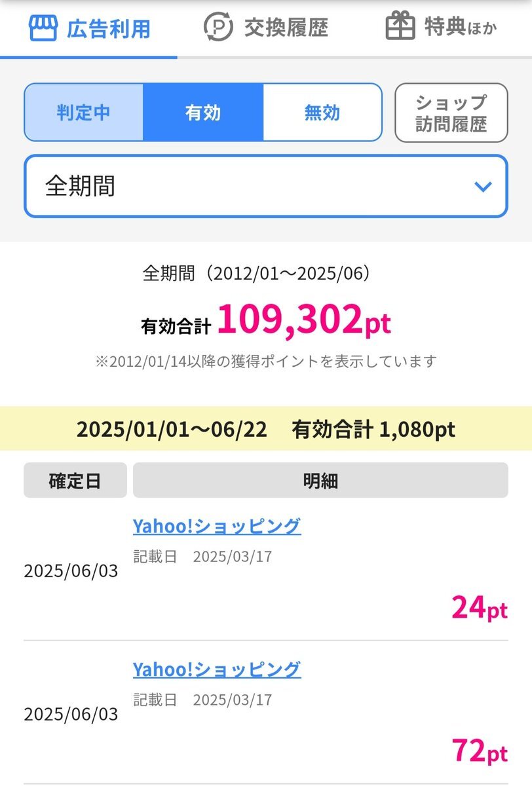Viewport: 532px width, 786px height.
Task: Click the shop storefront icon
Action: point(43,28)
